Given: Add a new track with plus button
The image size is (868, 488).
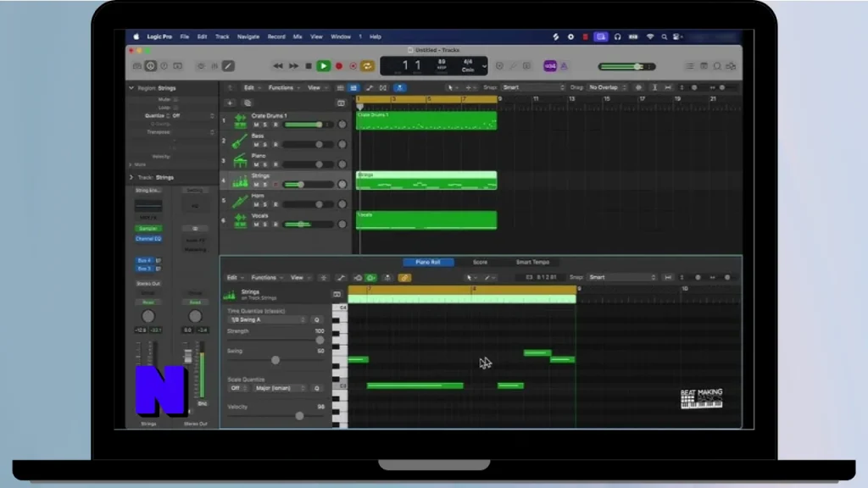Looking at the screenshot, I should (230, 103).
